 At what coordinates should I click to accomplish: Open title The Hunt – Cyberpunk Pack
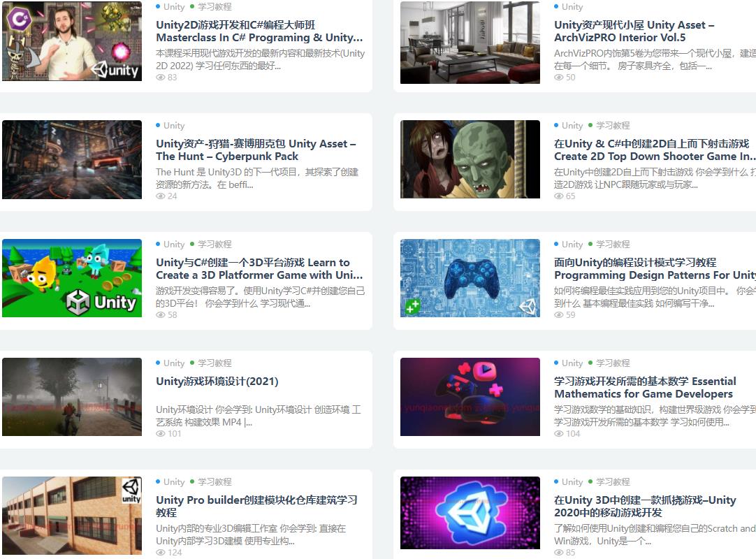click(256, 150)
